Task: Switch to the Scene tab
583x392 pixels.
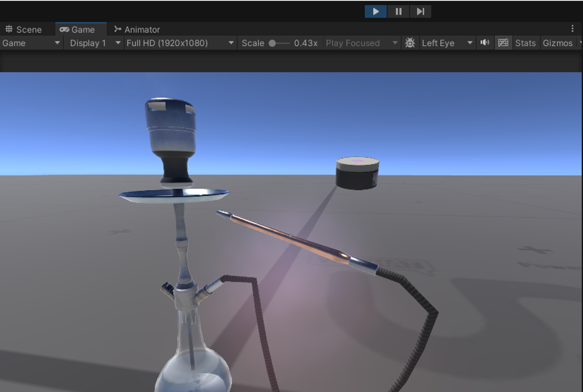Action: click(24, 29)
